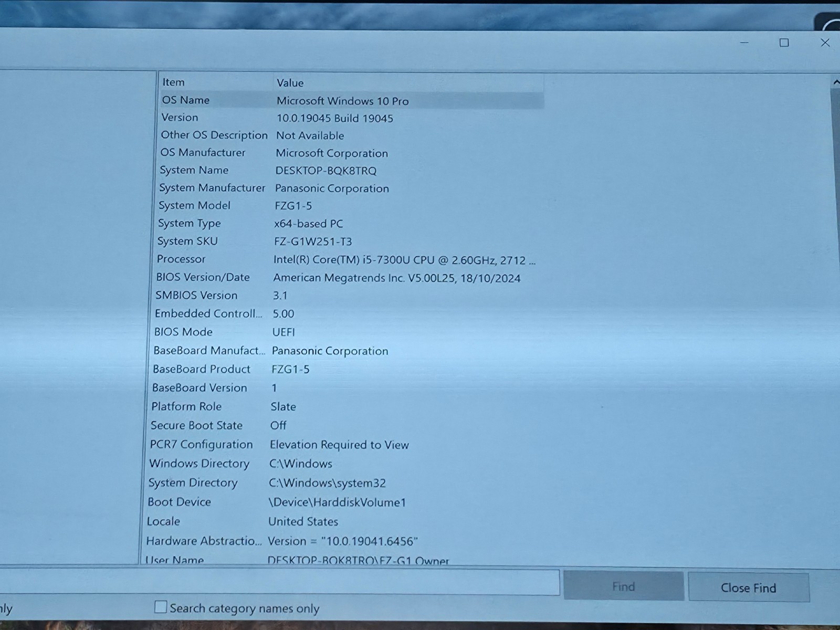Select the BaseBoard Version row
This screenshot has width=840, height=630.
click(x=348, y=387)
